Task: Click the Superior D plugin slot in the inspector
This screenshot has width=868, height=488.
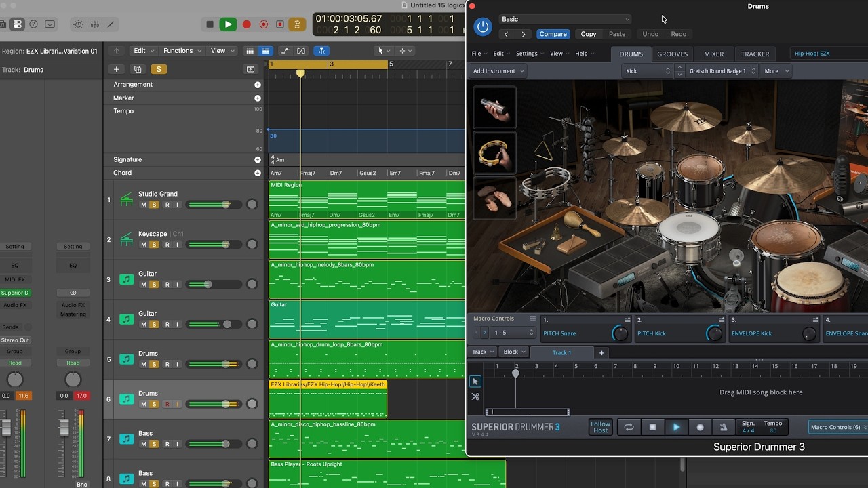Action: (15, 293)
